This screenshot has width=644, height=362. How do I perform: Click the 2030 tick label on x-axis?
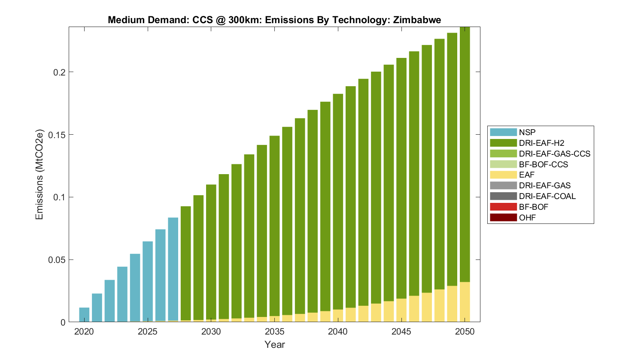click(211, 332)
